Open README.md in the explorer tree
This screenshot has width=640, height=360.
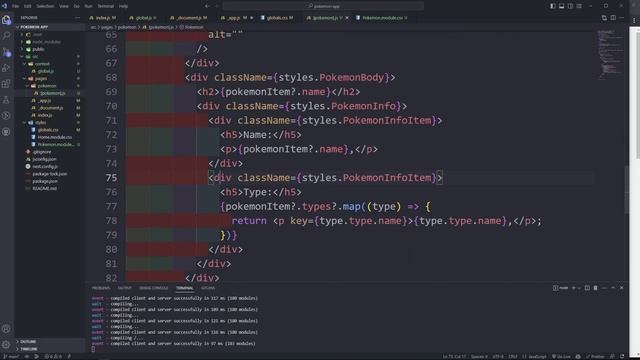coord(49,189)
